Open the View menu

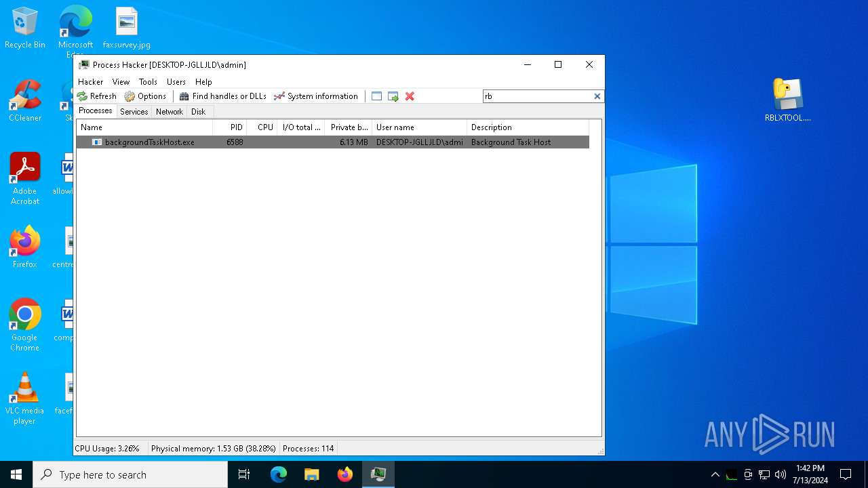pyautogui.click(x=121, y=81)
